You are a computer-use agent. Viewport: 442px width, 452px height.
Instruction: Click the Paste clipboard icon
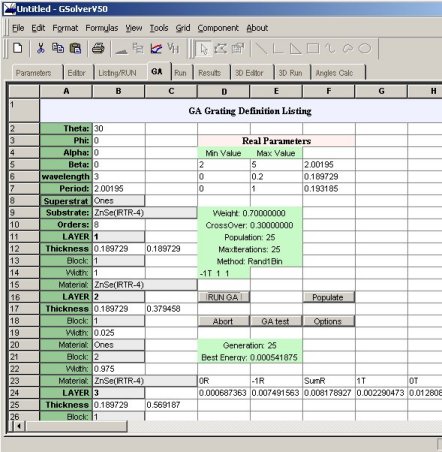point(75,48)
